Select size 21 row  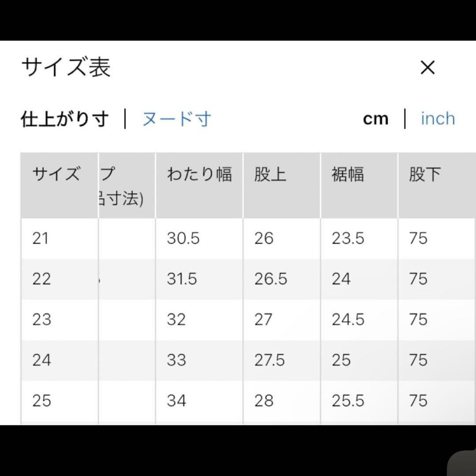point(248,238)
